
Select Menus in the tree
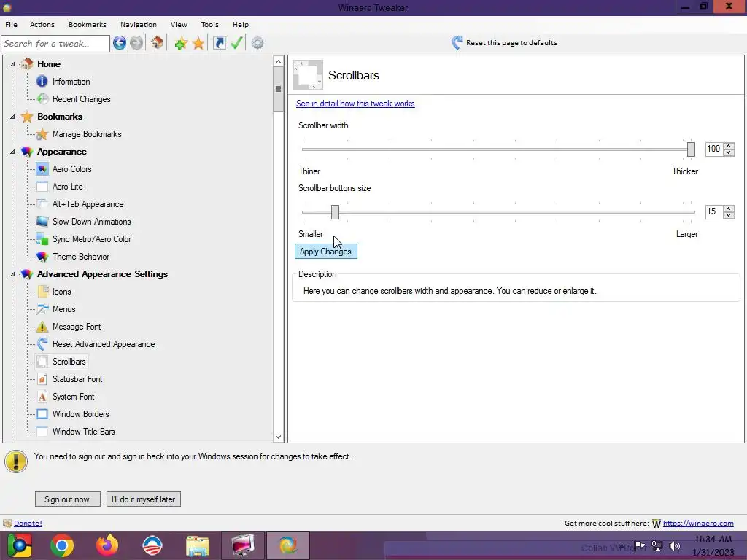[x=64, y=309]
